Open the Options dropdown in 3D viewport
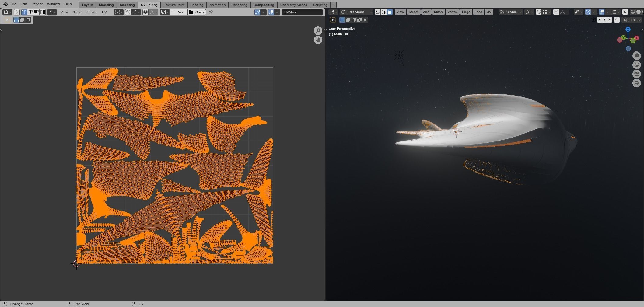The image size is (644, 307). (631, 20)
